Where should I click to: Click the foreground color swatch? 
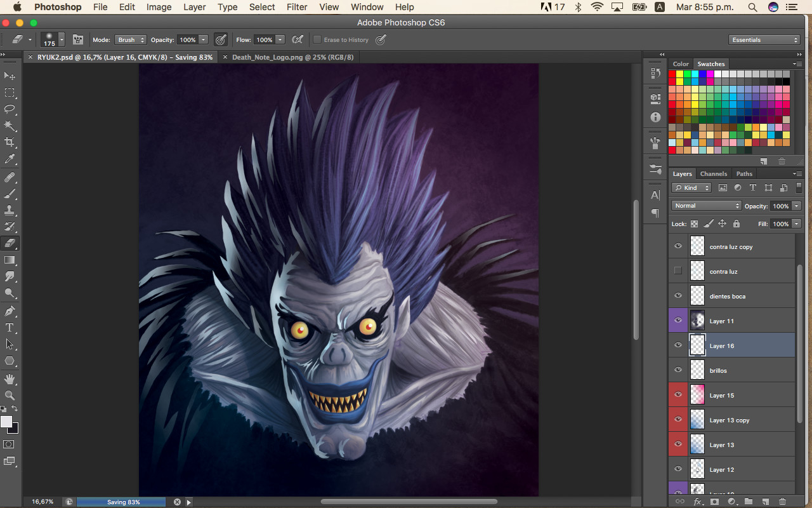(6, 422)
